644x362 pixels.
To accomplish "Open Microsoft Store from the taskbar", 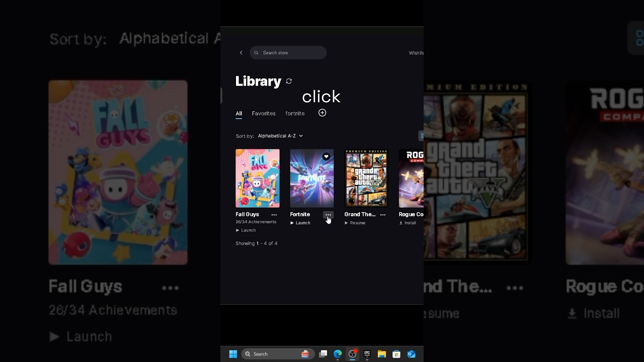I will [396, 354].
